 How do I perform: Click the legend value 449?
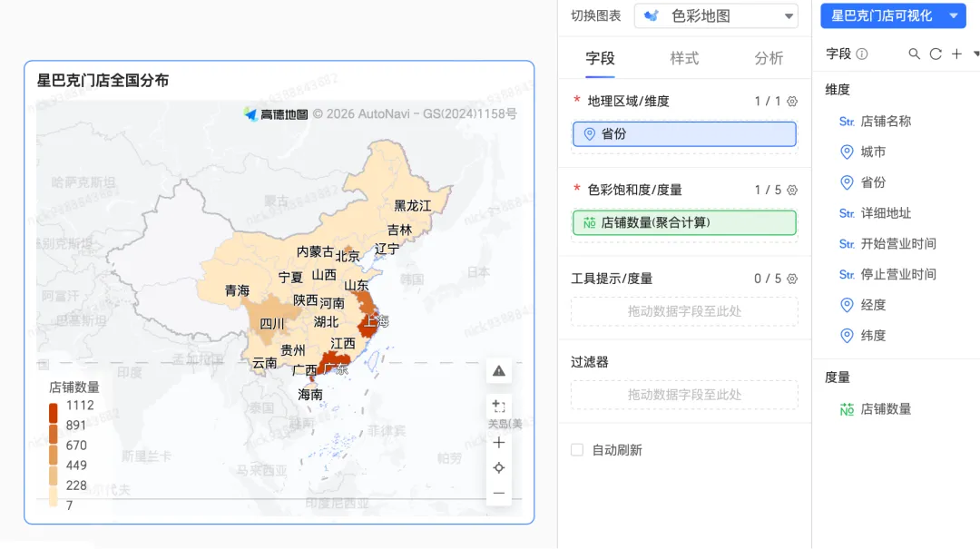tap(76, 466)
